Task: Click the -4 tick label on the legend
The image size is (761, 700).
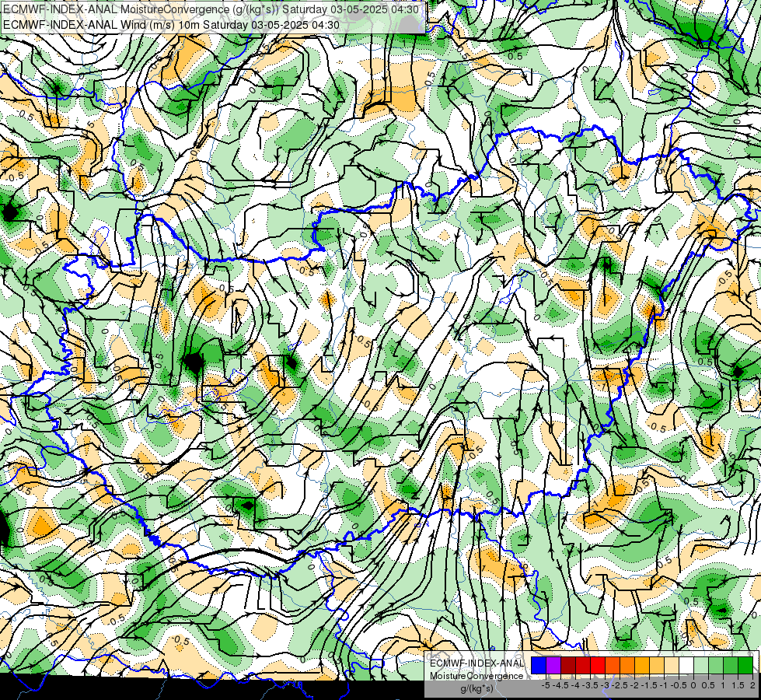Action: coord(575,685)
